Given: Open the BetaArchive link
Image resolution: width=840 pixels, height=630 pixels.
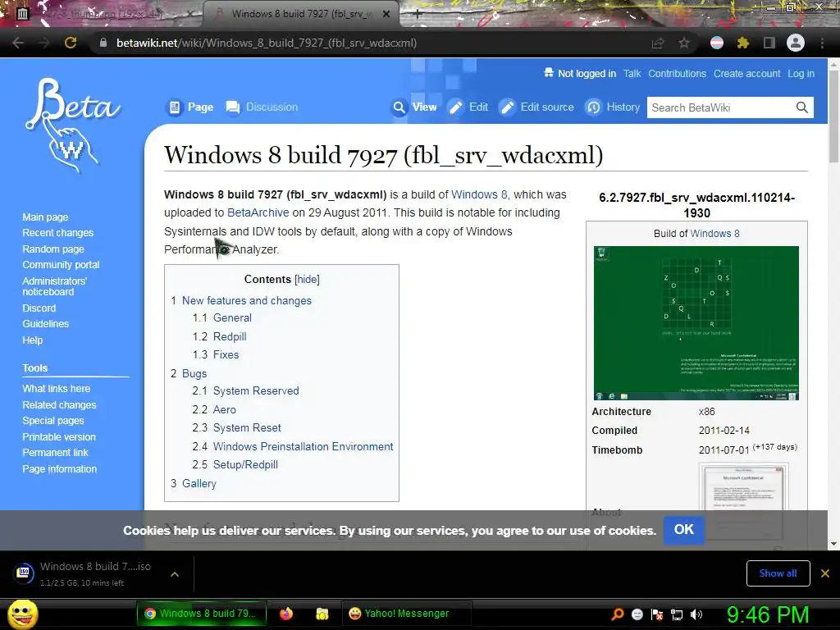Looking at the screenshot, I should tap(258, 212).
